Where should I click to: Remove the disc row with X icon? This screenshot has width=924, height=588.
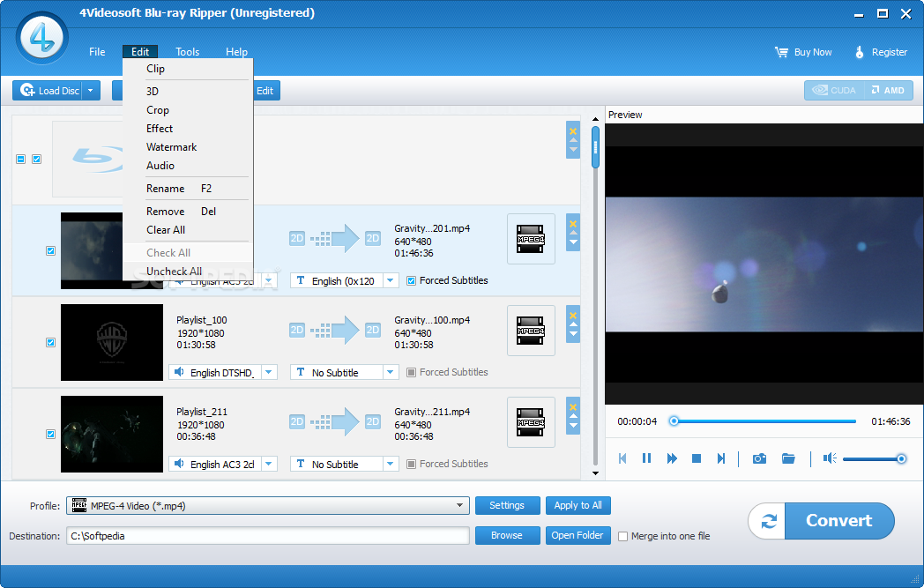573,131
